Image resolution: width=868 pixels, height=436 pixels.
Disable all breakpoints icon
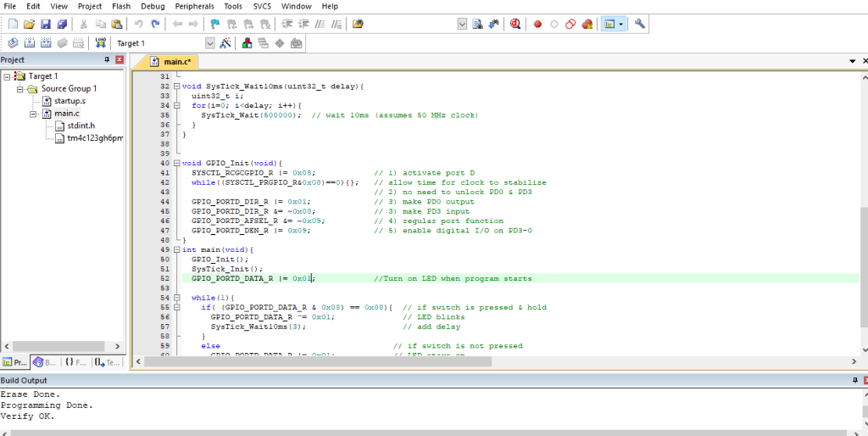[570, 24]
